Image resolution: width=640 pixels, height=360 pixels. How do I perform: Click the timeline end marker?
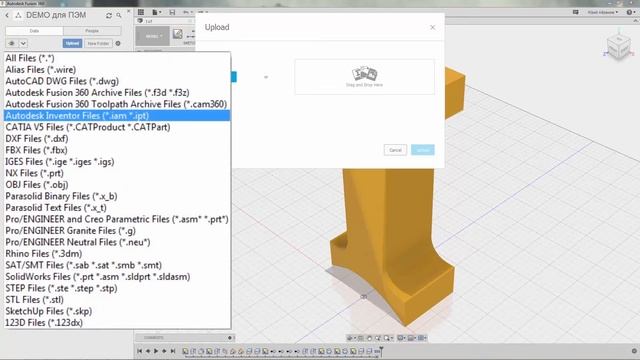[381, 350]
